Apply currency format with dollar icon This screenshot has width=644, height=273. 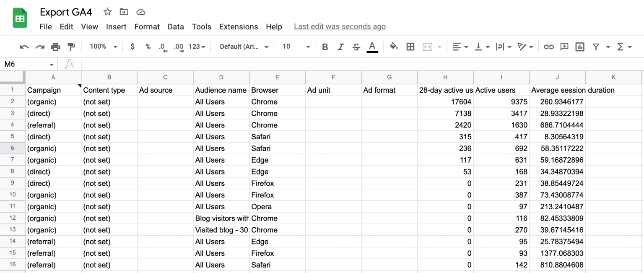(x=132, y=47)
